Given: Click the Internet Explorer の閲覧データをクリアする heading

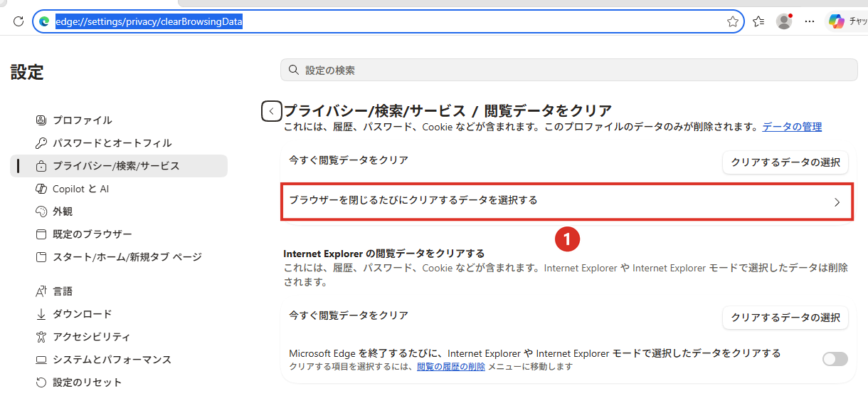Looking at the screenshot, I should pyautogui.click(x=384, y=254).
